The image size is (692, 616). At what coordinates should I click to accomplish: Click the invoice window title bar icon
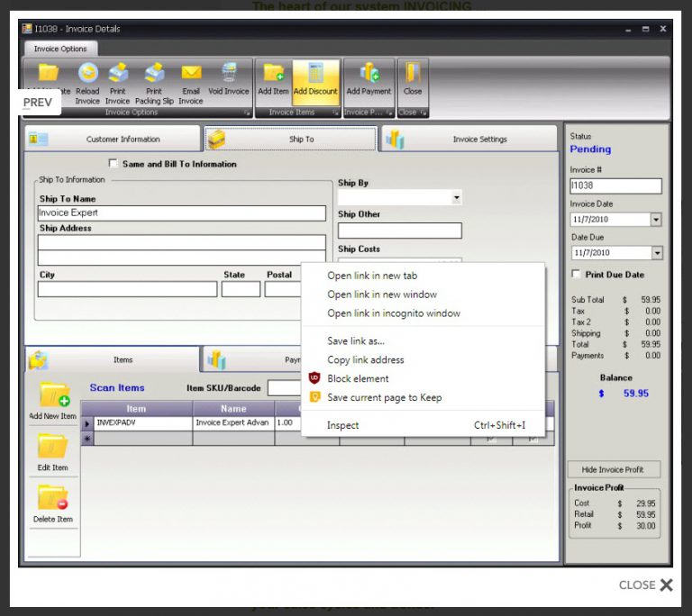pos(27,28)
